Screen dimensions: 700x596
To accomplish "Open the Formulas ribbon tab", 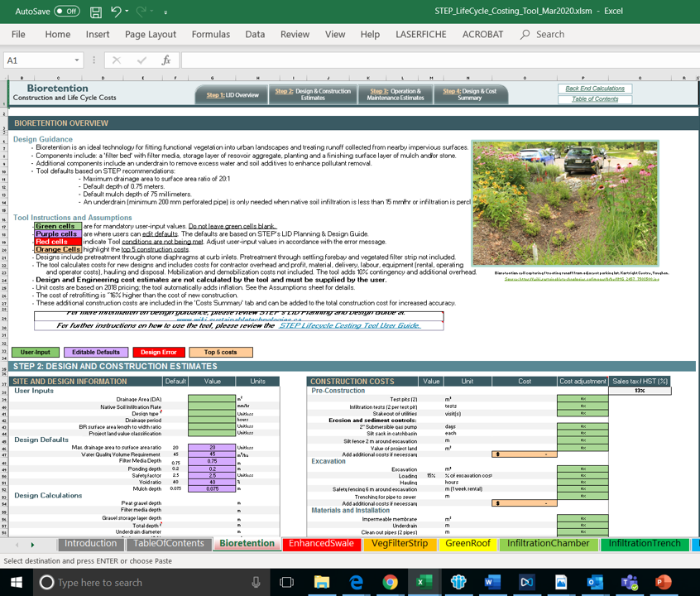I will click(x=210, y=34).
